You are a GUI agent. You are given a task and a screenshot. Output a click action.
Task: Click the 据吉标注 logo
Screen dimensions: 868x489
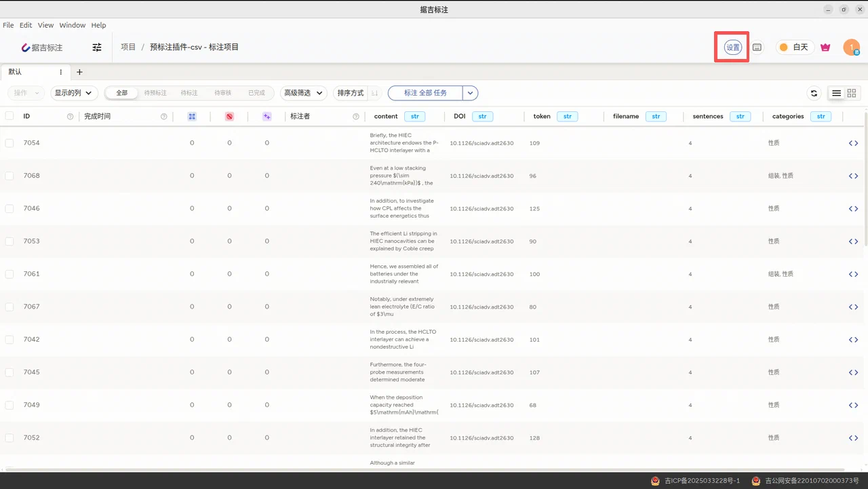(41, 47)
